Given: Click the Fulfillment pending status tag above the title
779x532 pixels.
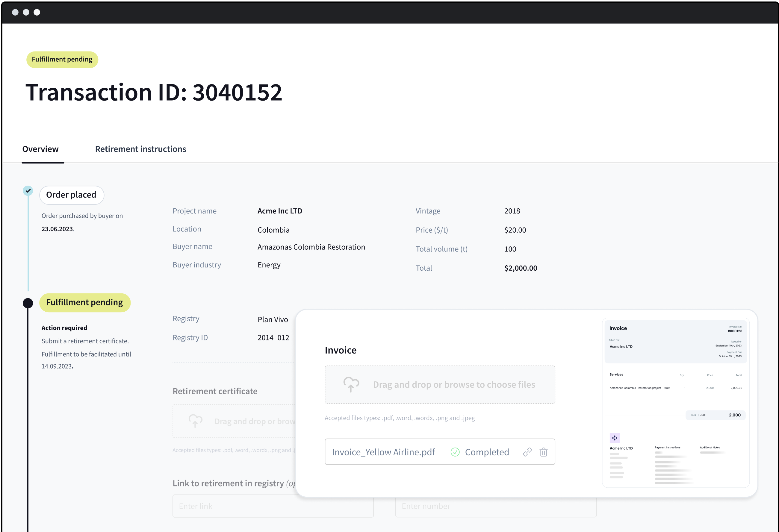Looking at the screenshot, I should [x=62, y=59].
